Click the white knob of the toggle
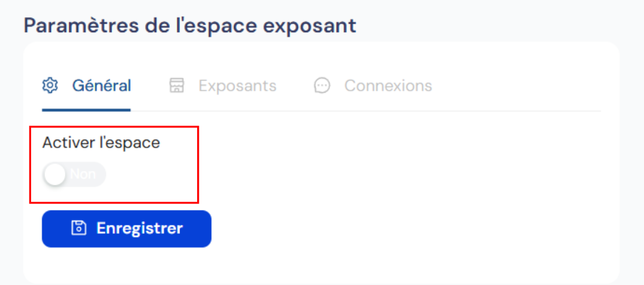 pos(55,174)
